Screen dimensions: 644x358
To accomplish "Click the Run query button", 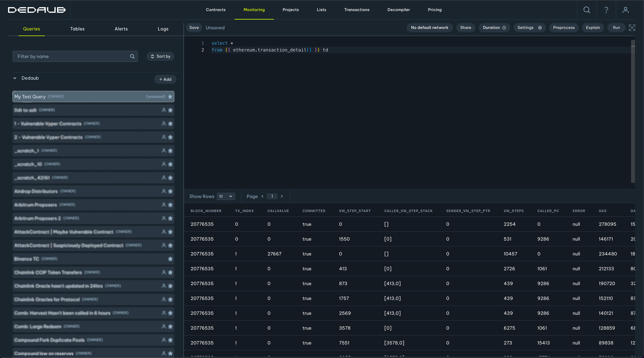I will 616,28.
